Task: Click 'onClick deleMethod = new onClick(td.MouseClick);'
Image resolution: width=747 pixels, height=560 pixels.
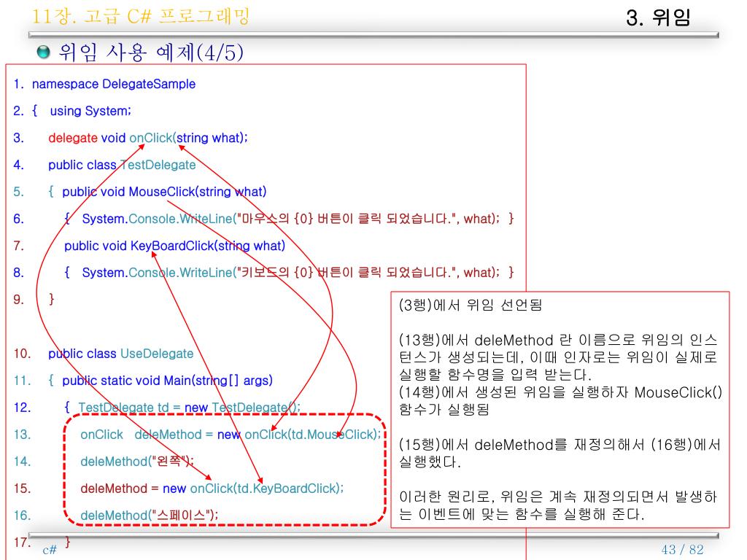Action: coord(231,435)
